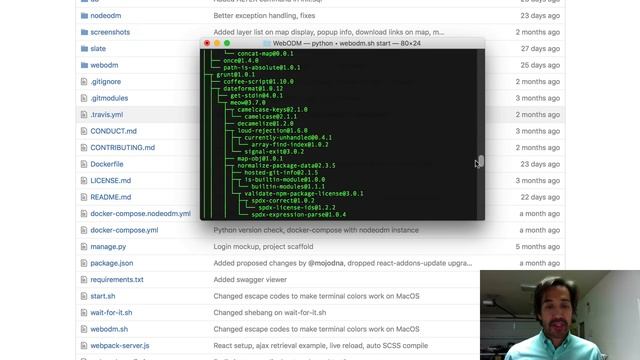
Task: Open the webodm folder link
Action: click(x=104, y=65)
